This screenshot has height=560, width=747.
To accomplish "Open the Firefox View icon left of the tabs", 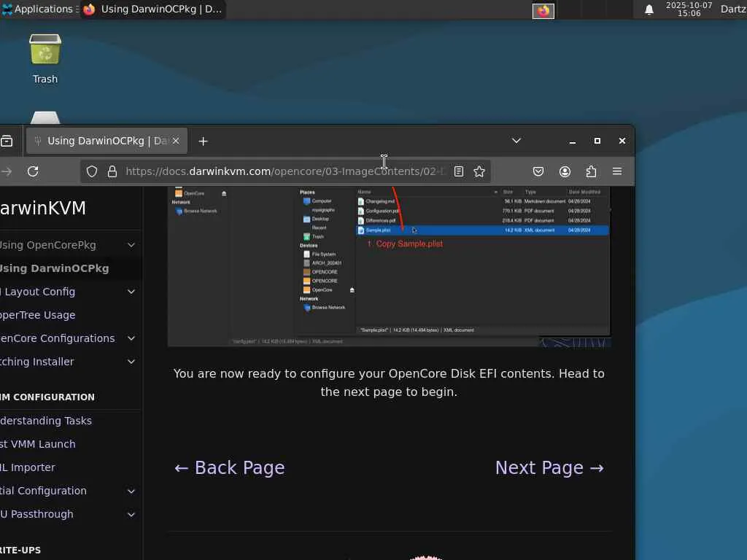I will point(7,141).
